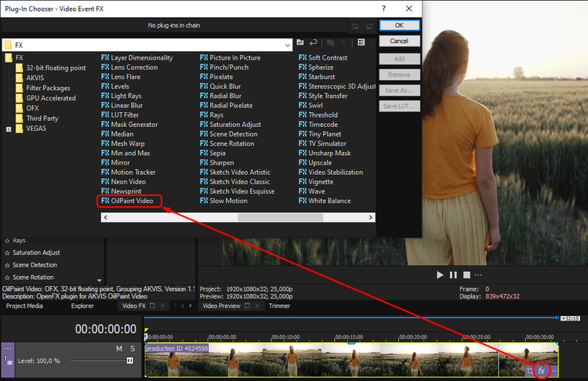The width and height of the screenshot is (588, 381).
Task: Open the Views dropdown arrow
Action: [372, 42]
